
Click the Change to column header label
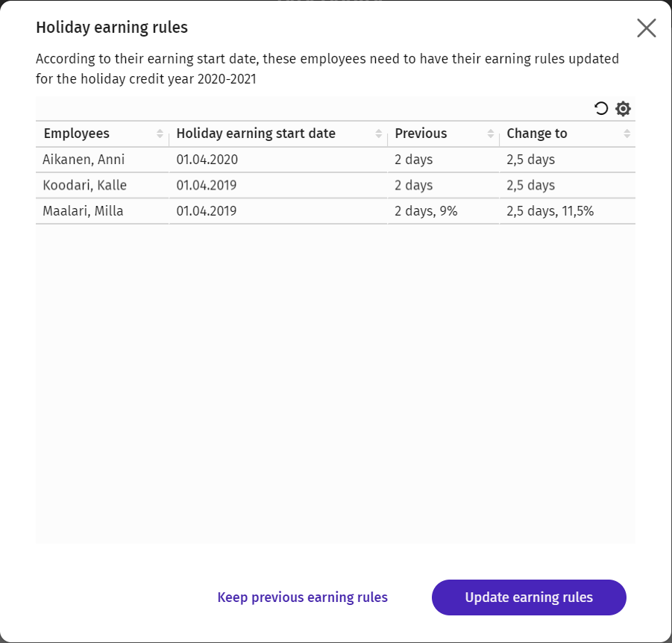(x=537, y=134)
